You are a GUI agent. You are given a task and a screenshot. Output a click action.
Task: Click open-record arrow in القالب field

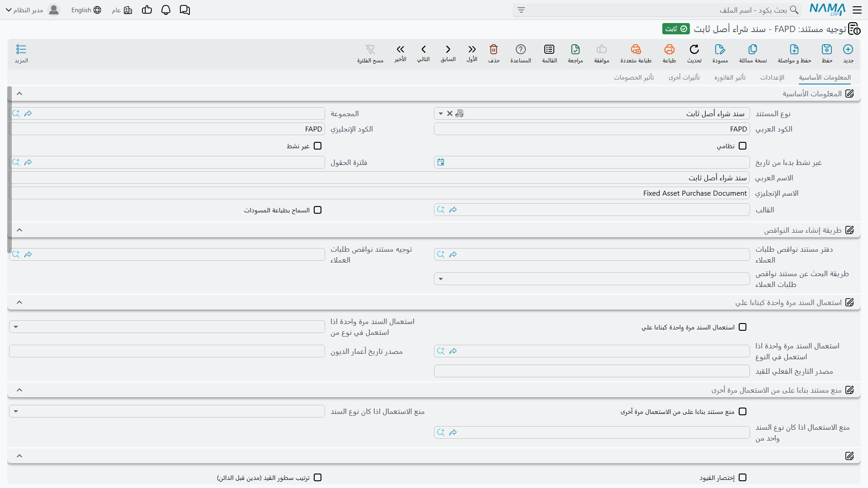pyautogui.click(x=453, y=210)
